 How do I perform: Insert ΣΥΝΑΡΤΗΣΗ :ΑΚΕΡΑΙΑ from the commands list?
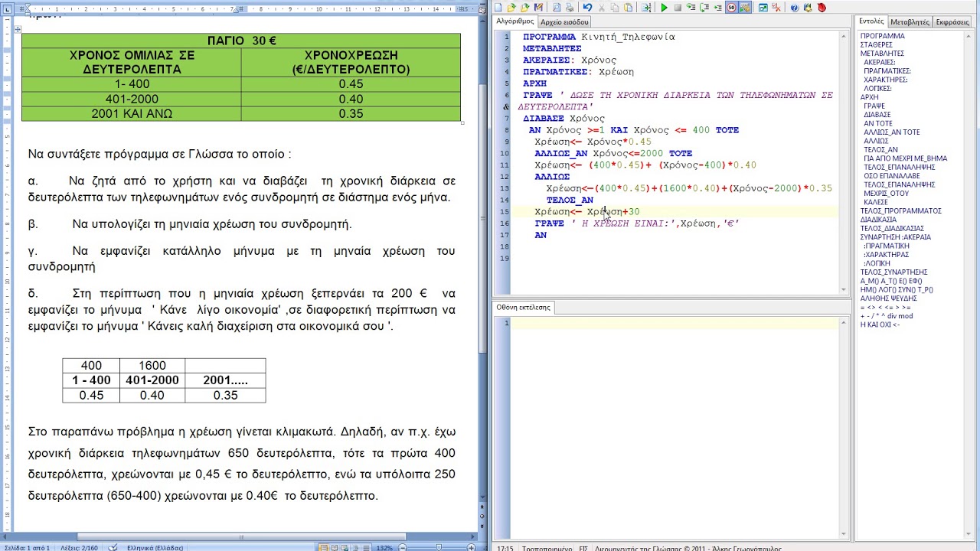(x=895, y=237)
